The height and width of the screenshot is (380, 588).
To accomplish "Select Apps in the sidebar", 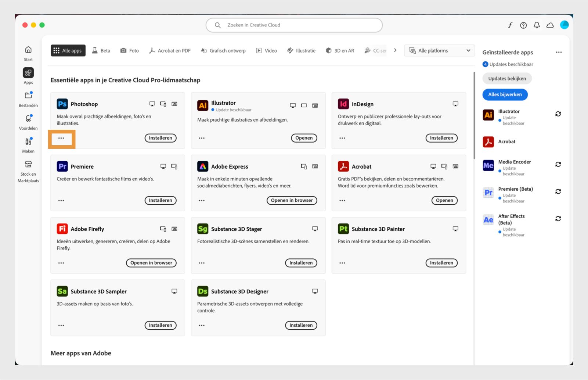I will [28, 76].
